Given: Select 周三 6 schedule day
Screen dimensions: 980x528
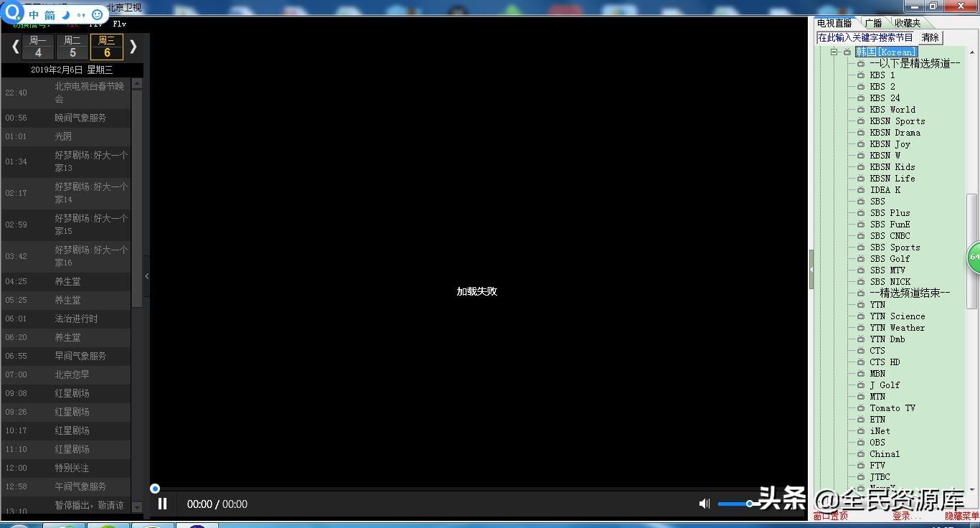Looking at the screenshot, I should 107,47.
